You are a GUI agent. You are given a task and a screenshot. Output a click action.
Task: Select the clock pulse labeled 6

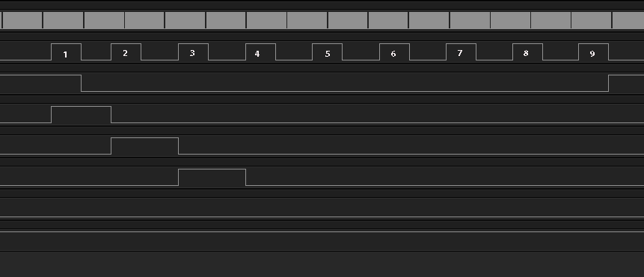click(x=395, y=52)
